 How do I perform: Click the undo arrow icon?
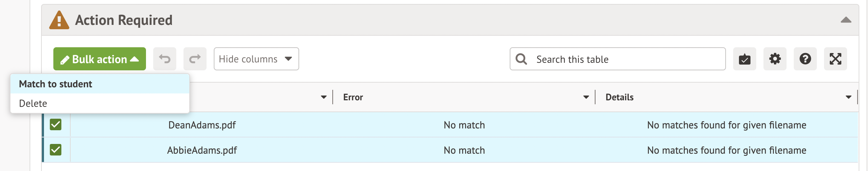pos(165,59)
